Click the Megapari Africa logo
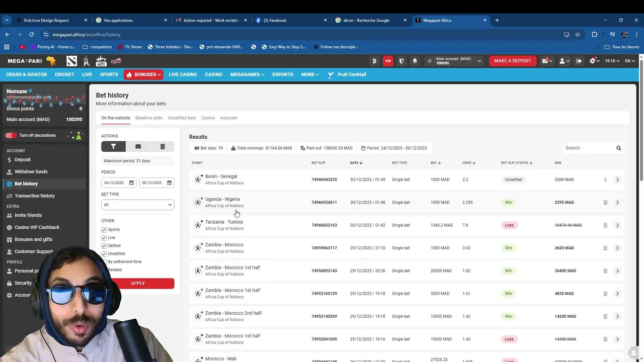 click(x=32, y=61)
